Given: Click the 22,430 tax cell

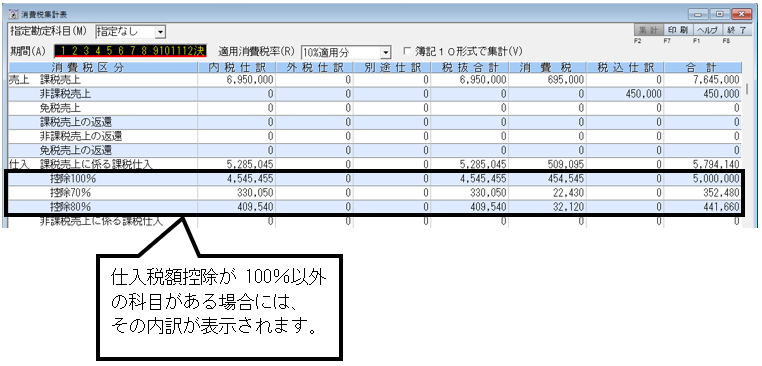Looking at the screenshot, I should tap(548, 193).
